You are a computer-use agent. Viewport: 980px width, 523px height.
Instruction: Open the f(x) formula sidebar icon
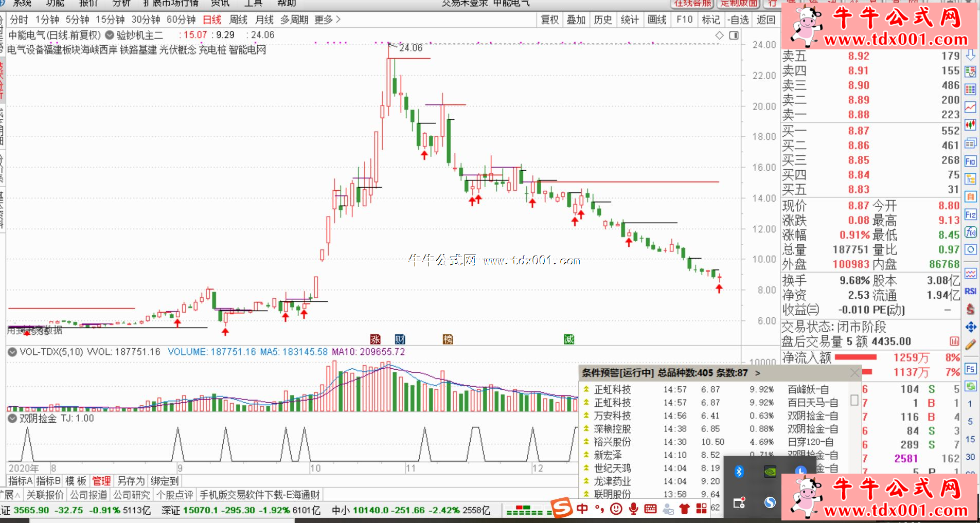(x=970, y=232)
